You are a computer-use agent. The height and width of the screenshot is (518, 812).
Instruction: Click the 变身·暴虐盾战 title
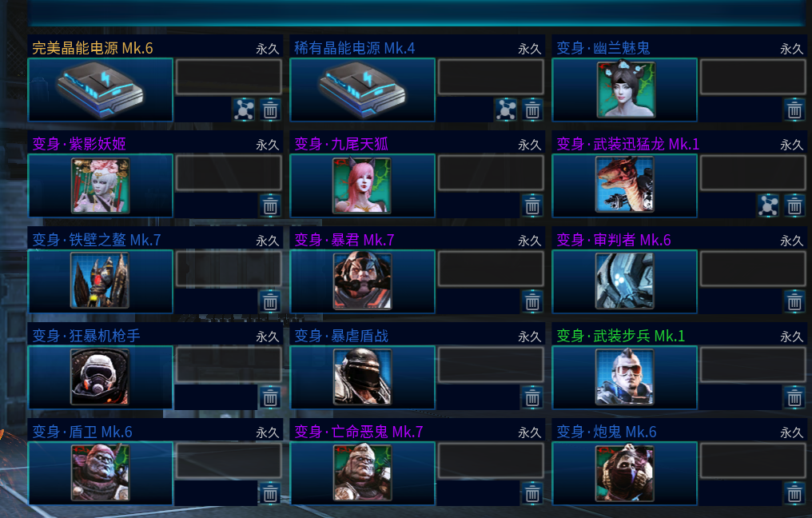click(341, 336)
